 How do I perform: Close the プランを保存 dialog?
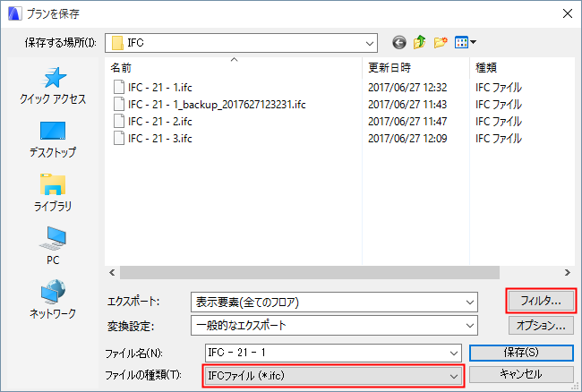tap(568, 13)
